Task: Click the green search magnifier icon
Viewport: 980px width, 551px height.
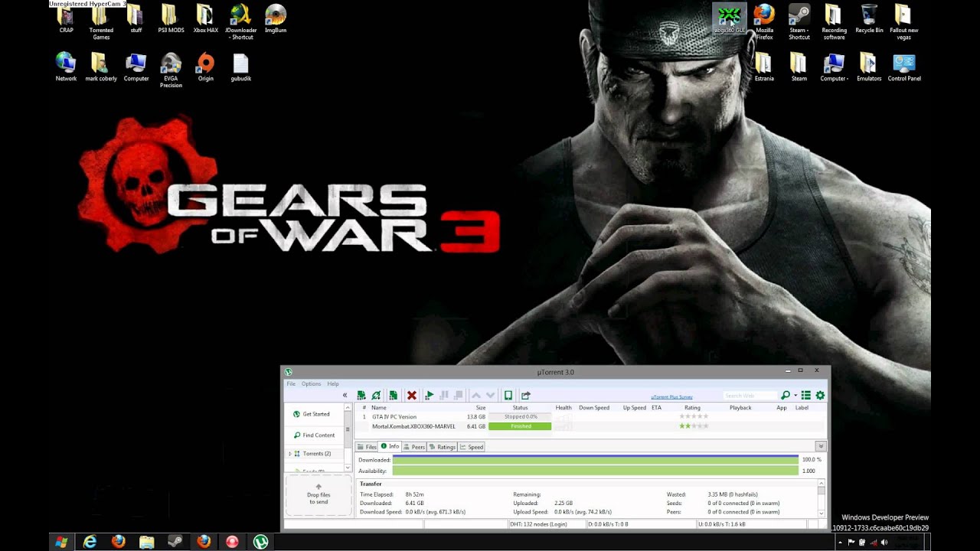Action: (x=785, y=396)
